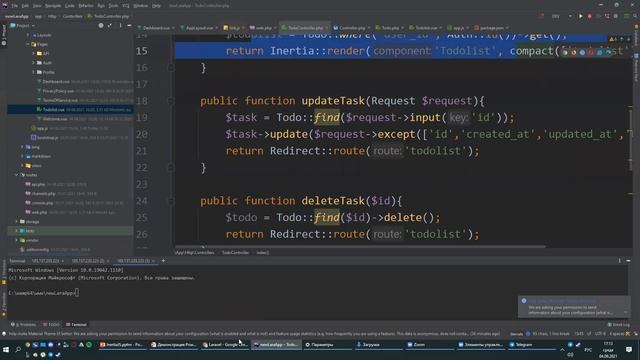Open the Windows notification center icon
This screenshot has height=360, width=640.
pos(629,349)
